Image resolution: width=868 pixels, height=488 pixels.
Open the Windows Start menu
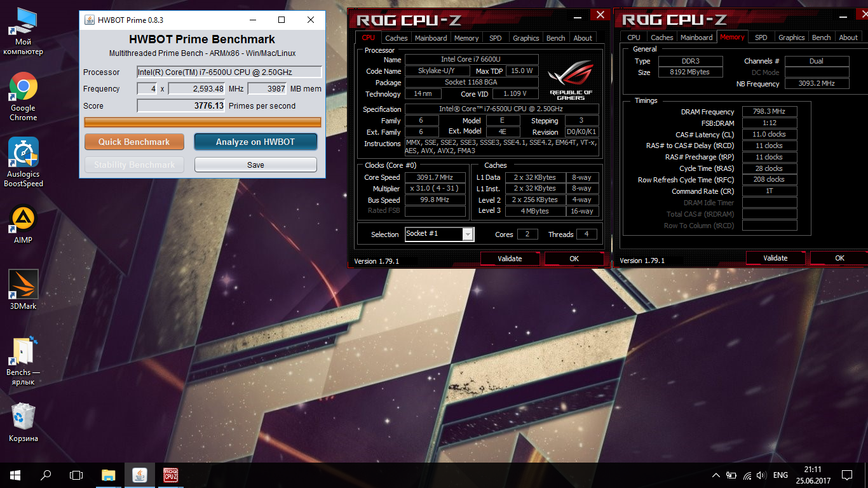tap(15, 475)
